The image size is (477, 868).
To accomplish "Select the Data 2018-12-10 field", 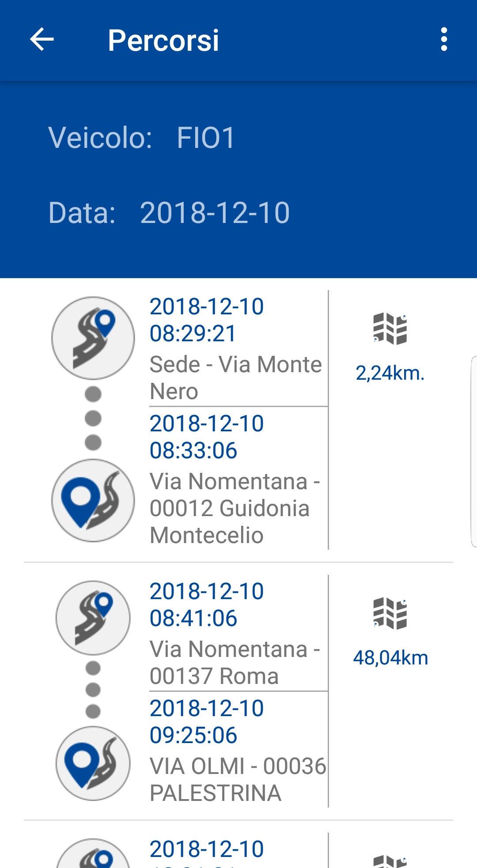I will pos(169,212).
